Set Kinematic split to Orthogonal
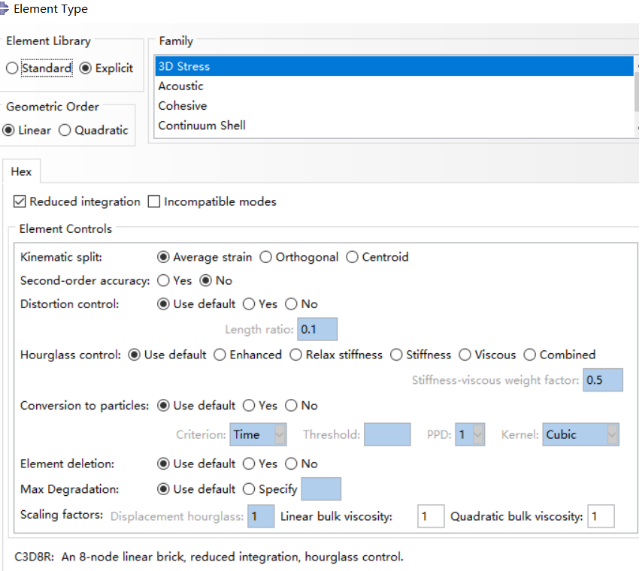The width and height of the screenshot is (640, 571). (266, 257)
